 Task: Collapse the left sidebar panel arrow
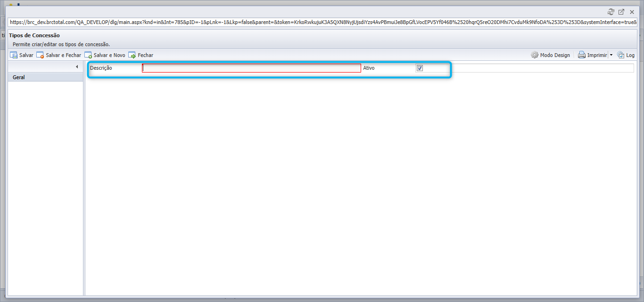pyautogui.click(x=77, y=67)
